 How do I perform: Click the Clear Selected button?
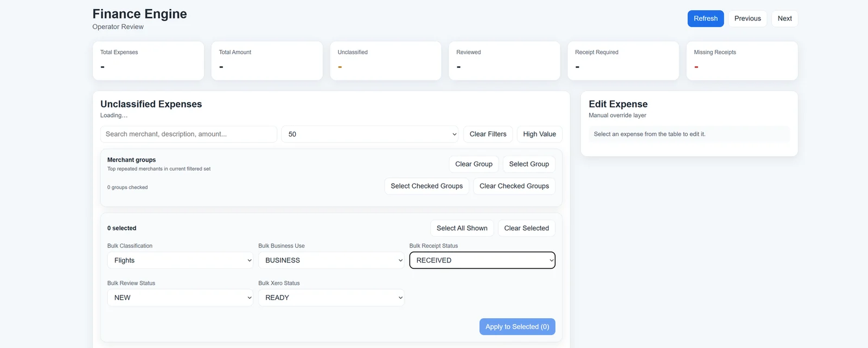pyautogui.click(x=526, y=228)
